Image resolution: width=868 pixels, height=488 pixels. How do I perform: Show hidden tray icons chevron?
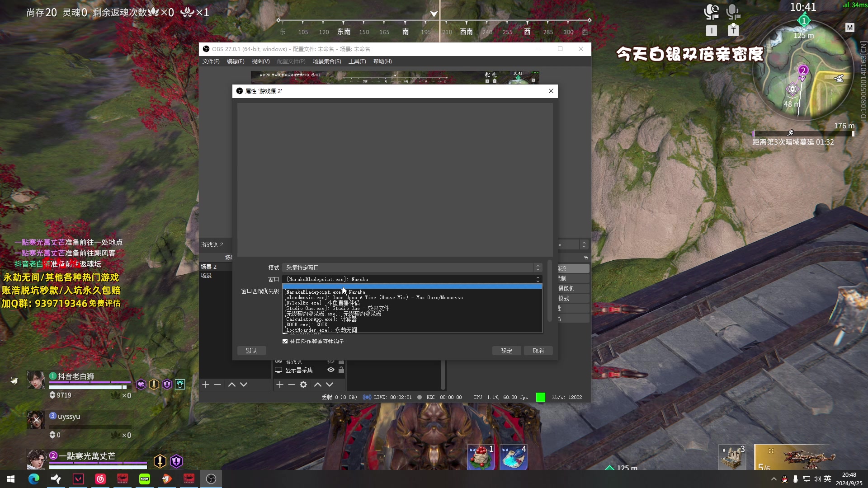(774, 479)
